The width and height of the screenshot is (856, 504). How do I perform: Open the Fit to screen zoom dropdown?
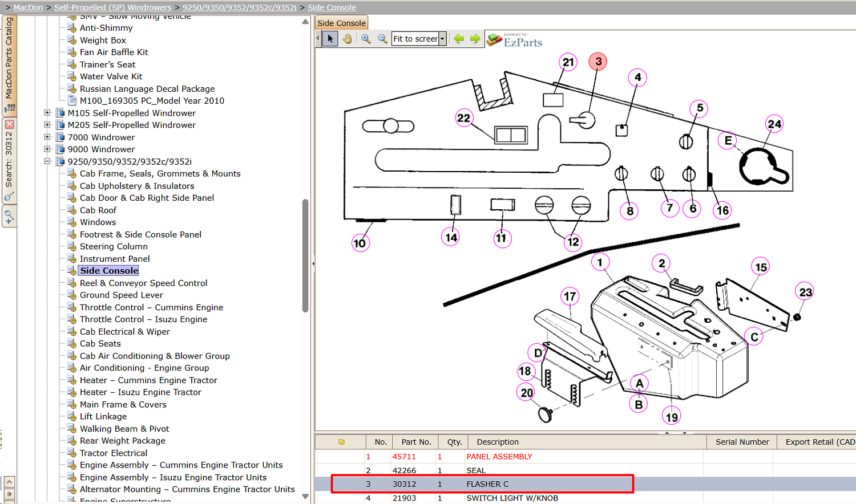pos(442,39)
